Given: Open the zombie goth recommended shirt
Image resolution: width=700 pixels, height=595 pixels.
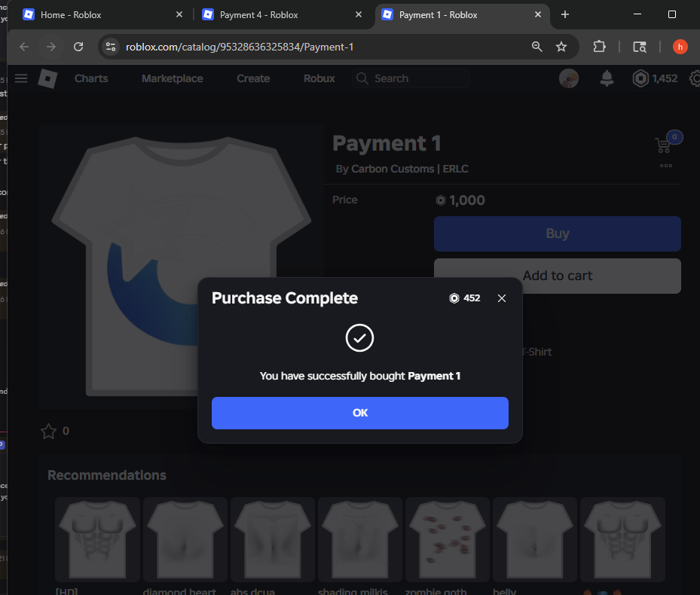Looking at the screenshot, I should (x=448, y=540).
